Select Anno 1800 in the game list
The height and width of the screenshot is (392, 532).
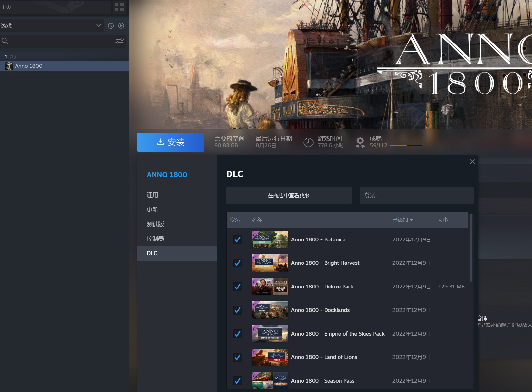click(x=64, y=66)
